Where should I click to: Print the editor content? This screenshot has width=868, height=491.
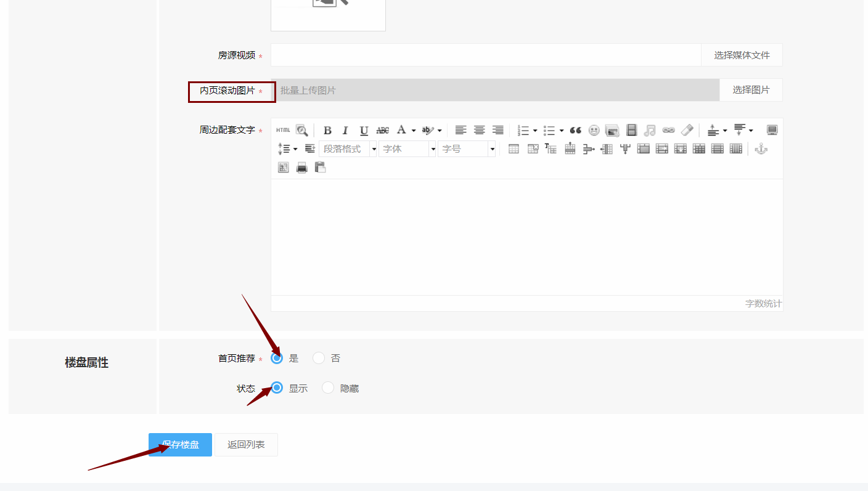click(x=301, y=167)
